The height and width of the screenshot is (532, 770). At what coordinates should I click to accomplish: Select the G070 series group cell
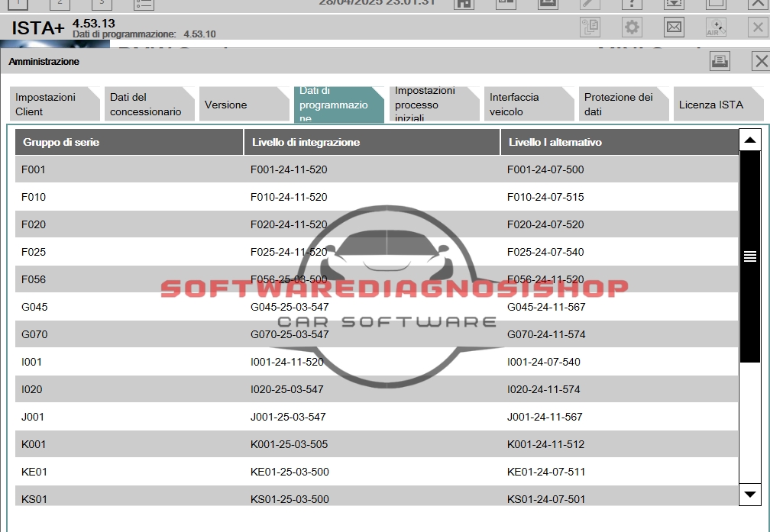point(34,334)
